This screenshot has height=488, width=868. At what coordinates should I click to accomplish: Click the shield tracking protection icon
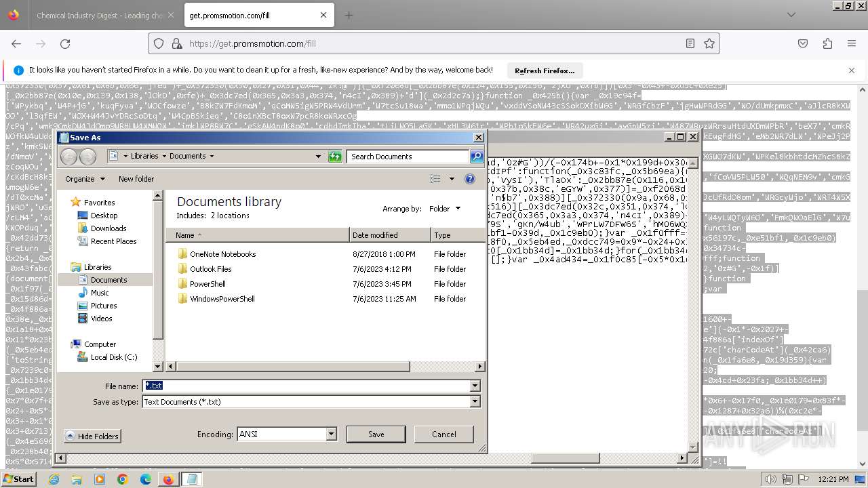point(159,43)
